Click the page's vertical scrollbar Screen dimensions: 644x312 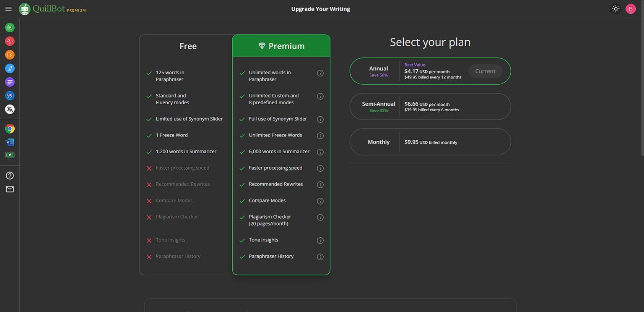pos(641,84)
